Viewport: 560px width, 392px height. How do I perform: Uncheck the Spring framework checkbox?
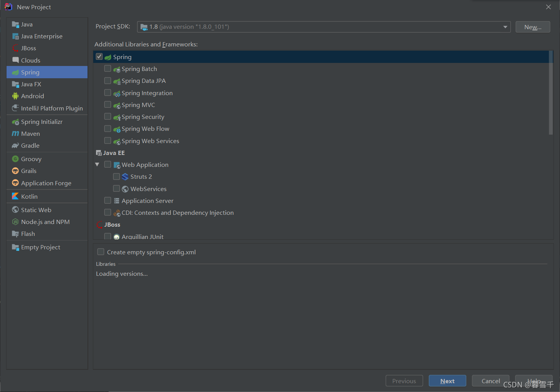pyautogui.click(x=99, y=57)
